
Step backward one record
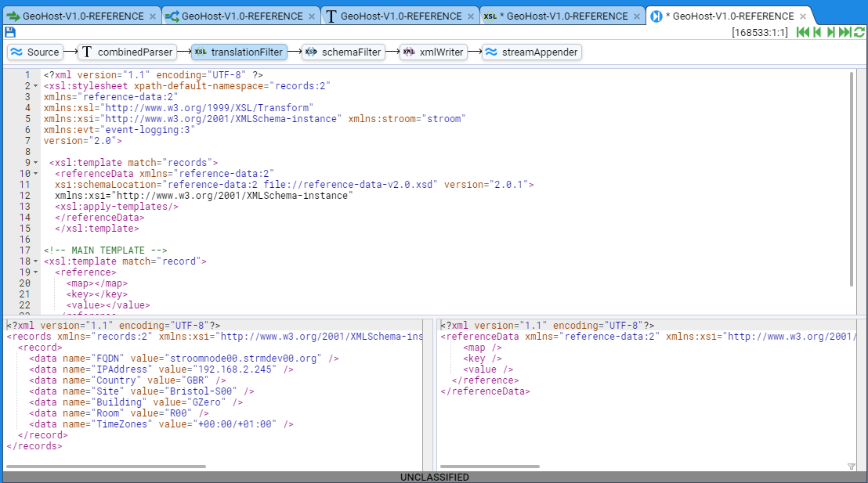(817, 32)
